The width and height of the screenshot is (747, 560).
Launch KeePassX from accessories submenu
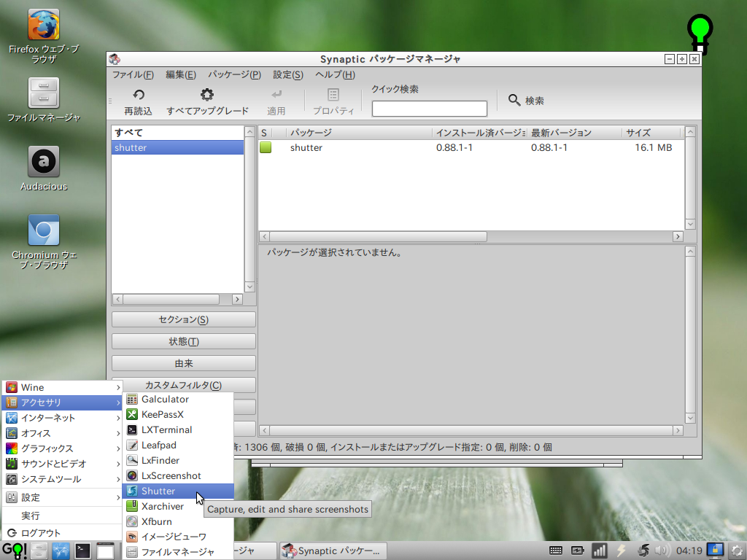click(x=178, y=414)
